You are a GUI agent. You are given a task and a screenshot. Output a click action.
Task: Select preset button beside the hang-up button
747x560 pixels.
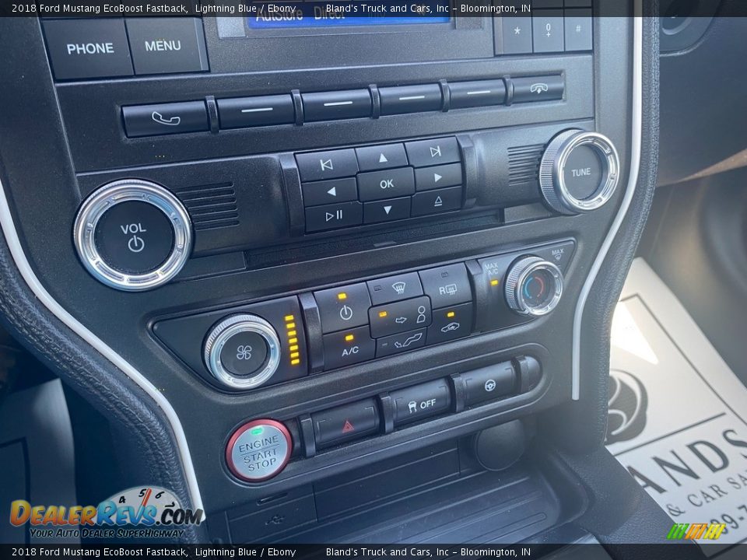coord(477,93)
